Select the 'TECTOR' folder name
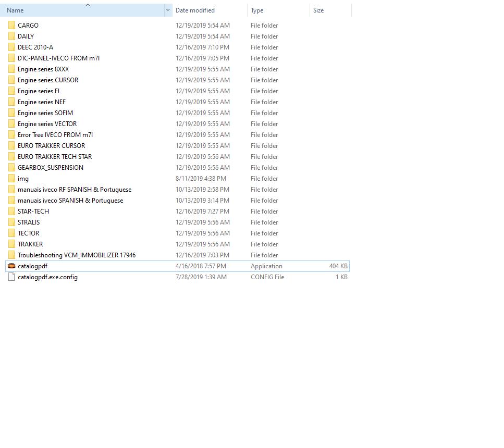This screenshot has height=448, width=504. click(x=28, y=233)
